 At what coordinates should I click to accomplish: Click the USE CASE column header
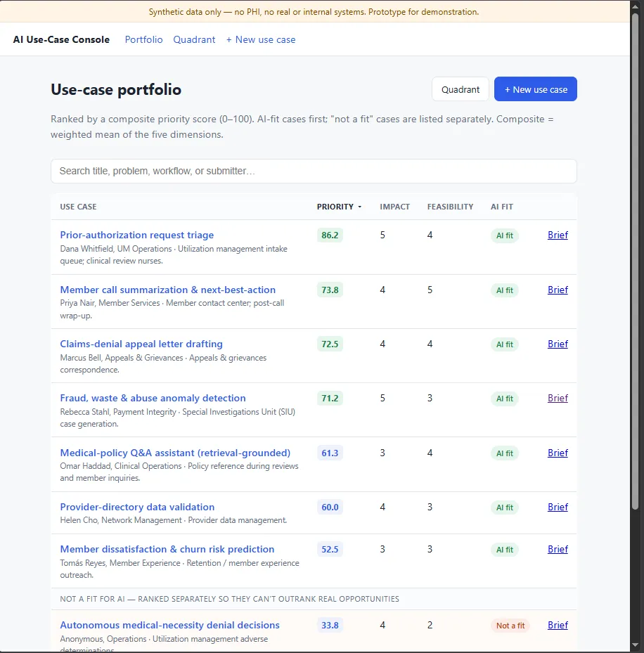(78, 207)
